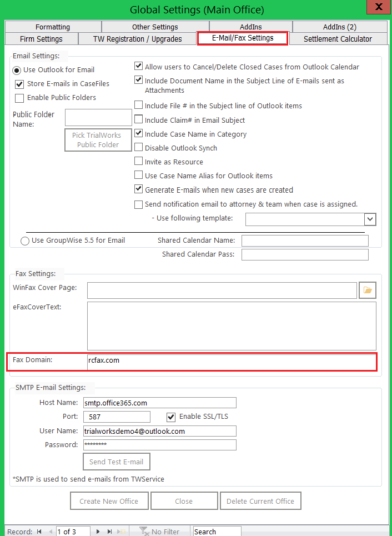The image size is (392, 536).
Task: Click the WinFax Cover Page text field
Action: 222,290
